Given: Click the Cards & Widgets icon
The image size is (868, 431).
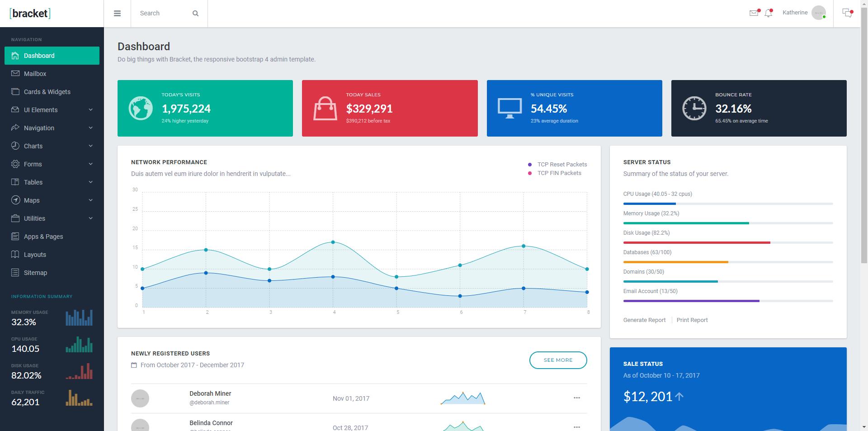Looking at the screenshot, I should tap(15, 91).
